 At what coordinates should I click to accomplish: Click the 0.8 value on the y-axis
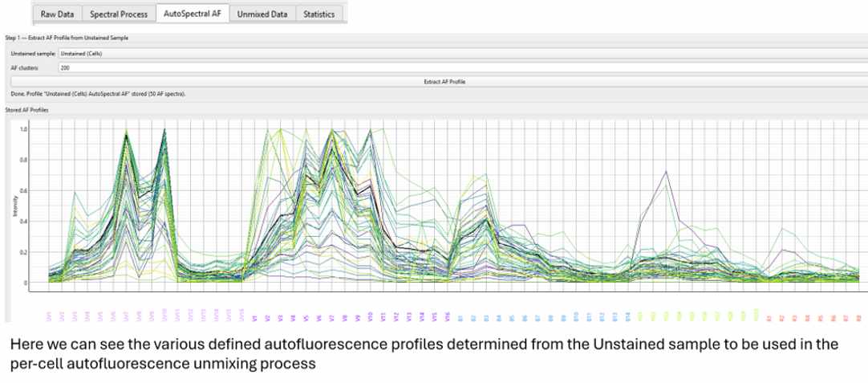(x=24, y=160)
